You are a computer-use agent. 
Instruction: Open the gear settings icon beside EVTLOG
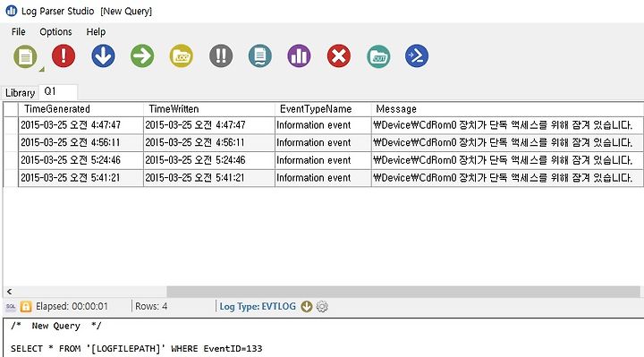322,307
